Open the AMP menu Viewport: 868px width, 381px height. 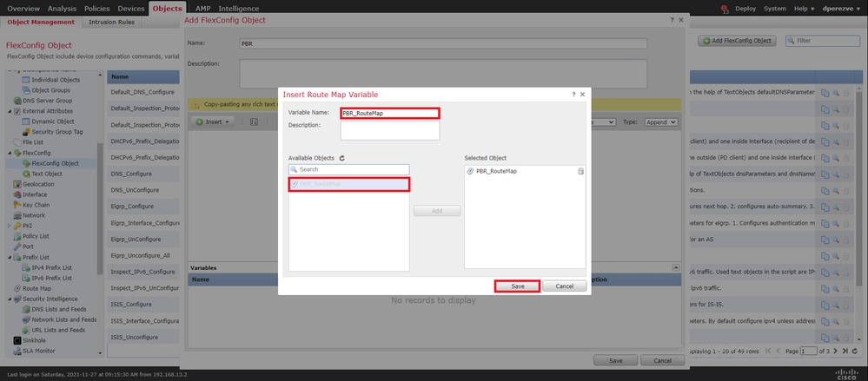[x=202, y=9]
